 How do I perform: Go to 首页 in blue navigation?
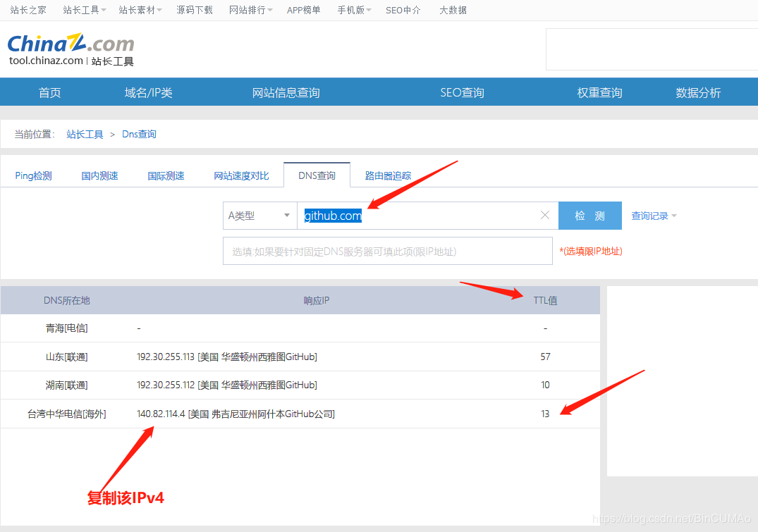pos(50,92)
